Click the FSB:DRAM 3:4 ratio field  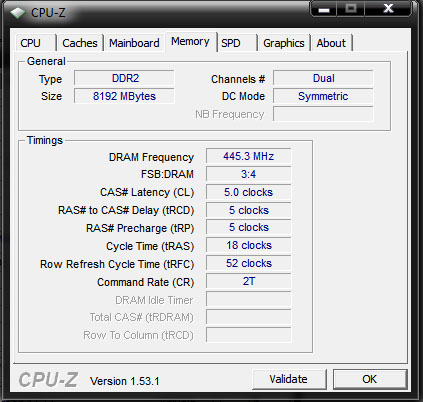[249, 174]
